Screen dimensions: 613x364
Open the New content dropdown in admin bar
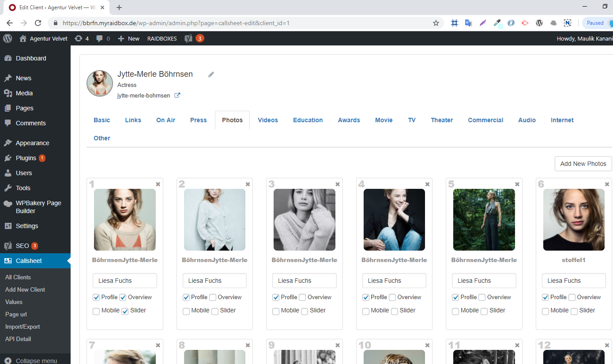coord(128,38)
